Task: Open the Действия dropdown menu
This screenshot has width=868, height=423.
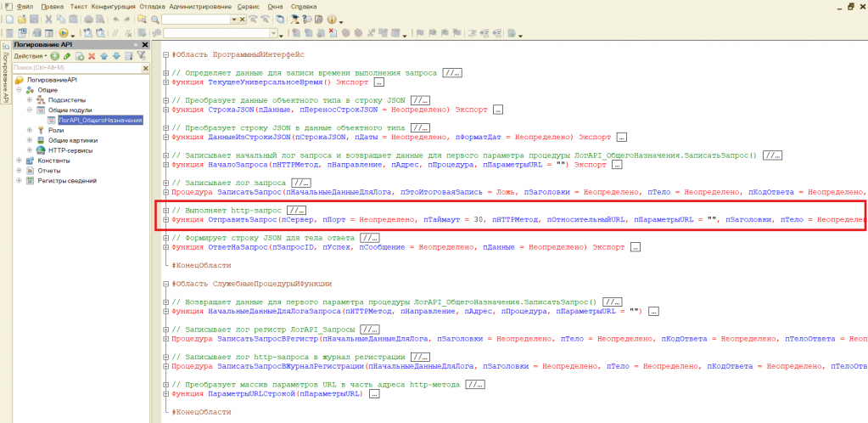Action: pyautogui.click(x=31, y=56)
